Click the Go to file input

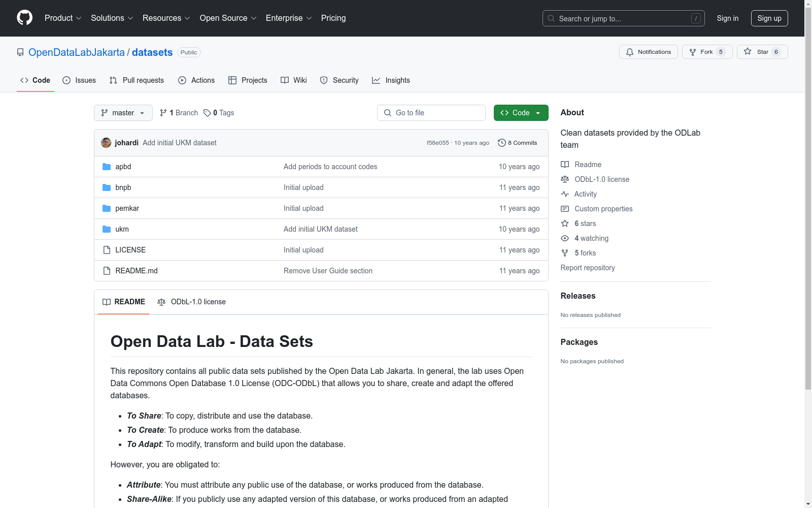pyautogui.click(x=431, y=113)
